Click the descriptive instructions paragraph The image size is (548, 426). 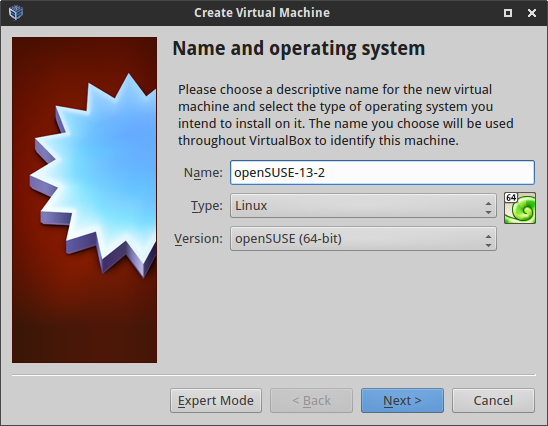click(x=346, y=115)
